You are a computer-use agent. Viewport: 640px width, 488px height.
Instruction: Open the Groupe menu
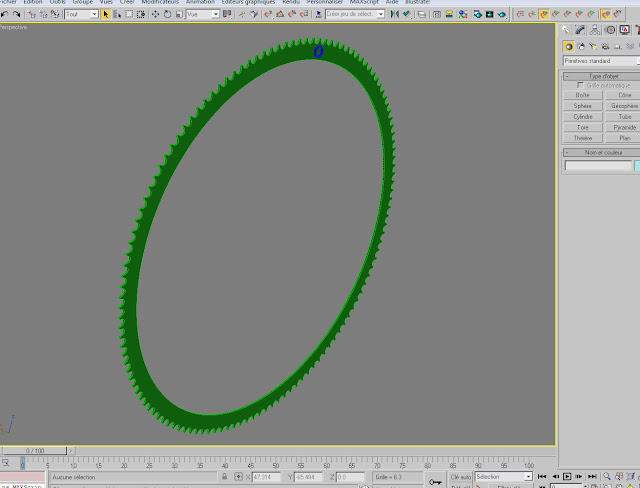[x=82, y=2]
